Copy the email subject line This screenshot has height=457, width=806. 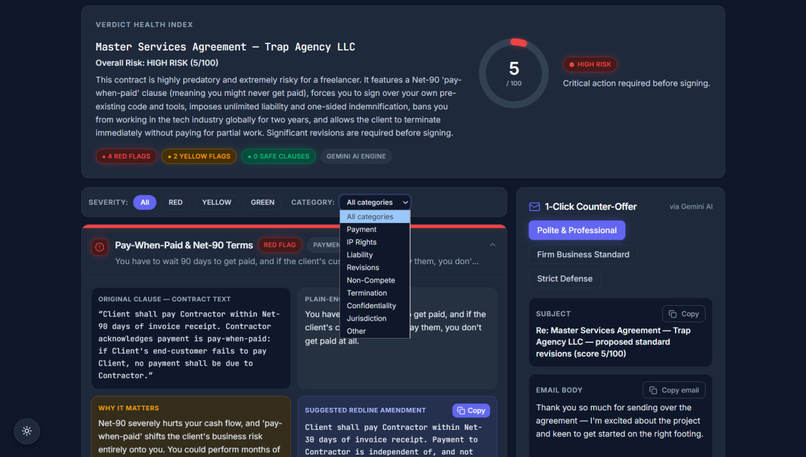coord(684,314)
